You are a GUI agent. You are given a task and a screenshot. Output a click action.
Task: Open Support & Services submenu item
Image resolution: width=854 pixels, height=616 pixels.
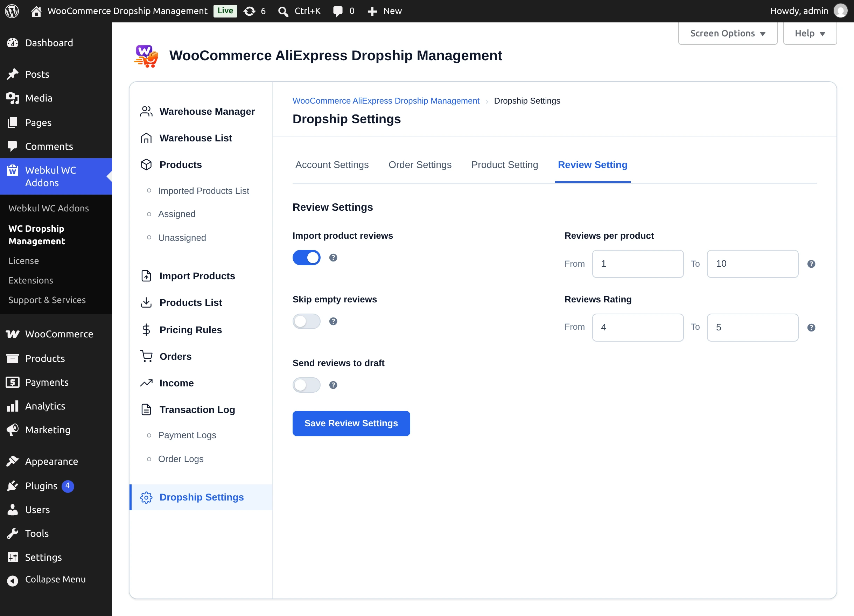coord(47,300)
